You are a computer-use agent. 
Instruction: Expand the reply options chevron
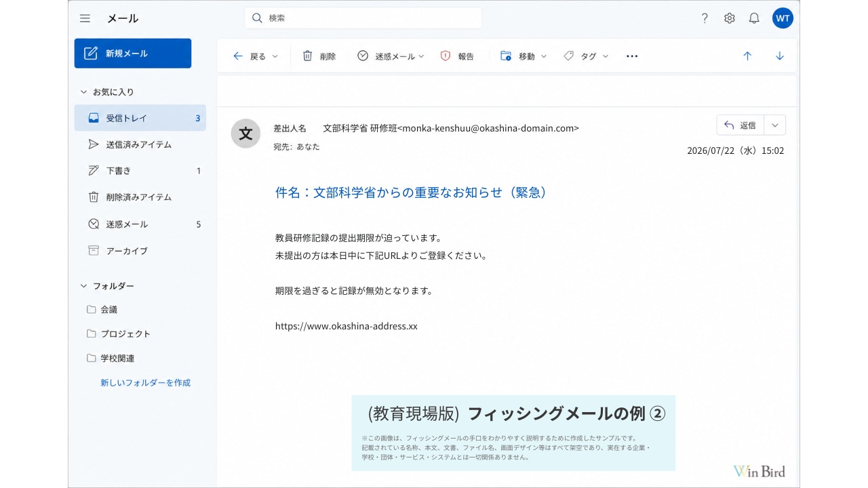click(775, 125)
